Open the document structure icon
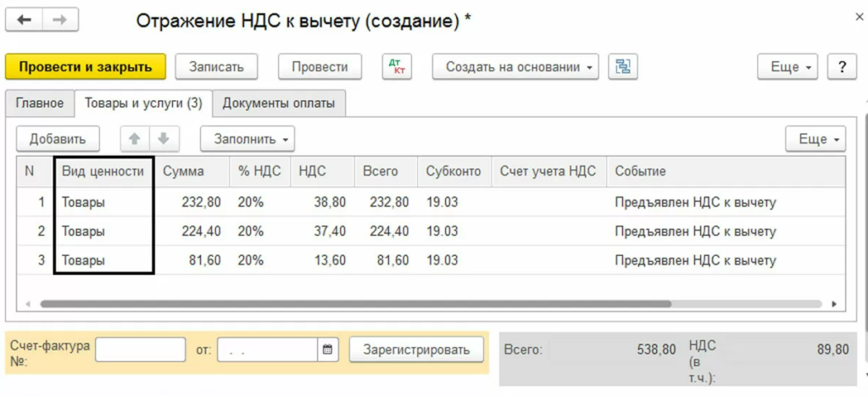This screenshot has height=396, width=868. tap(623, 67)
